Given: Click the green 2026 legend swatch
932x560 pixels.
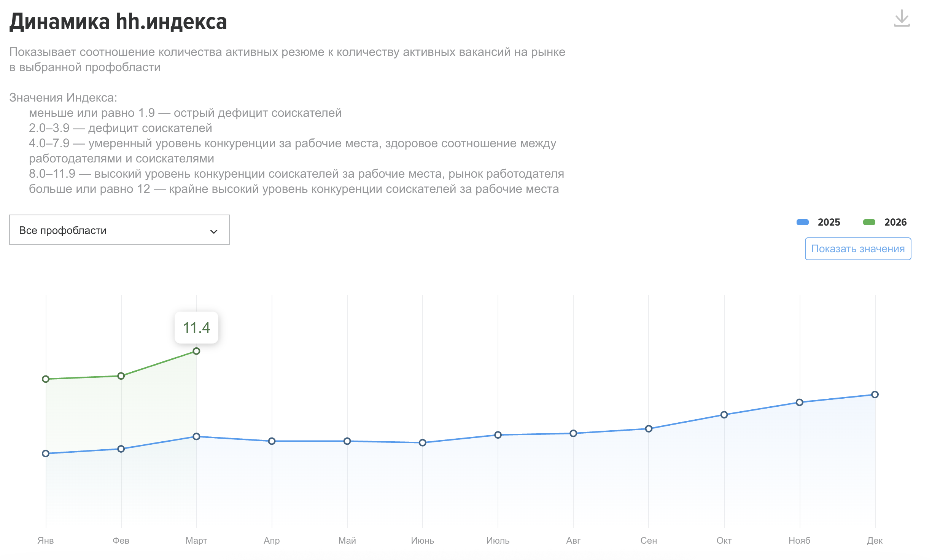Looking at the screenshot, I should click(x=869, y=222).
